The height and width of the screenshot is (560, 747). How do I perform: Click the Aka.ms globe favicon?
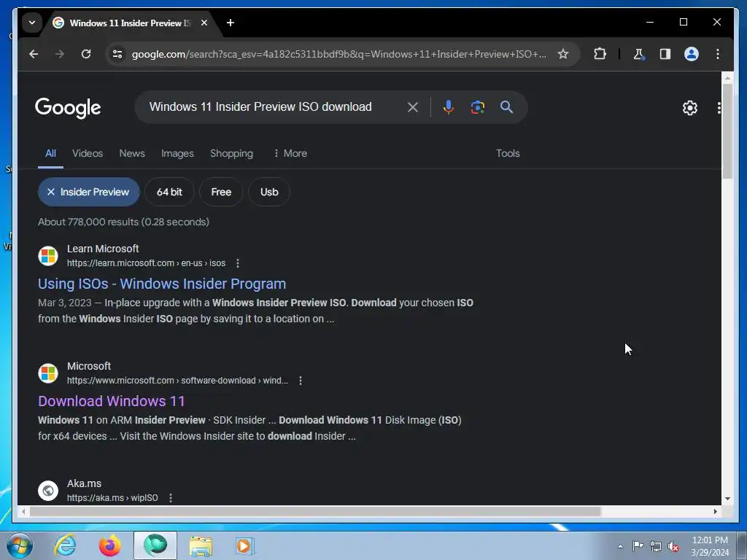click(x=48, y=491)
